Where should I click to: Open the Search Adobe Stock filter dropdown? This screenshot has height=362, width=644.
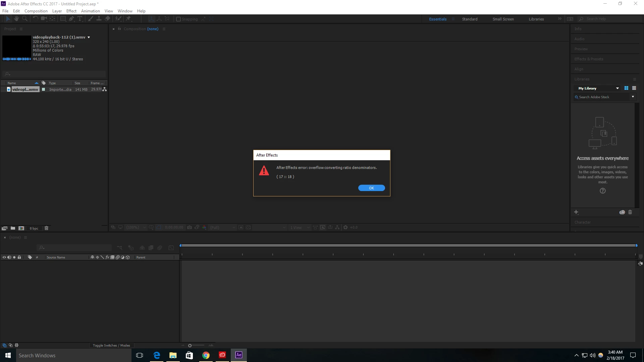[x=633, y=97]
